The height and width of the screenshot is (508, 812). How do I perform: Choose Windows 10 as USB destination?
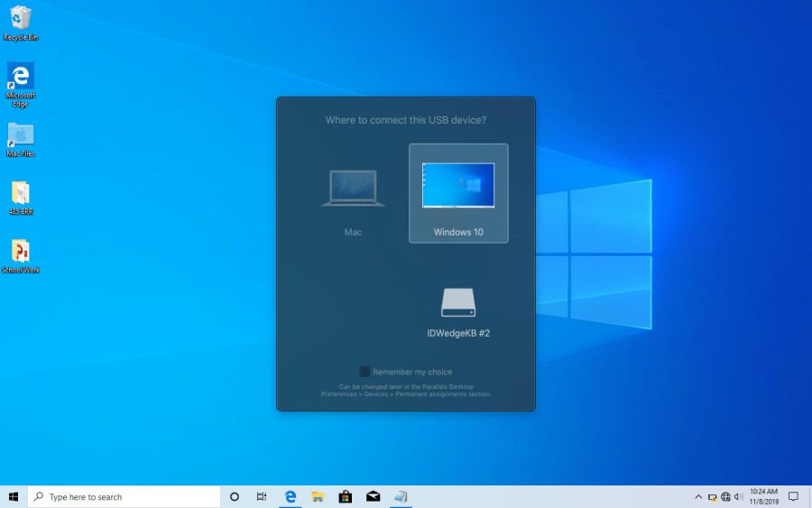click(458, 193)
